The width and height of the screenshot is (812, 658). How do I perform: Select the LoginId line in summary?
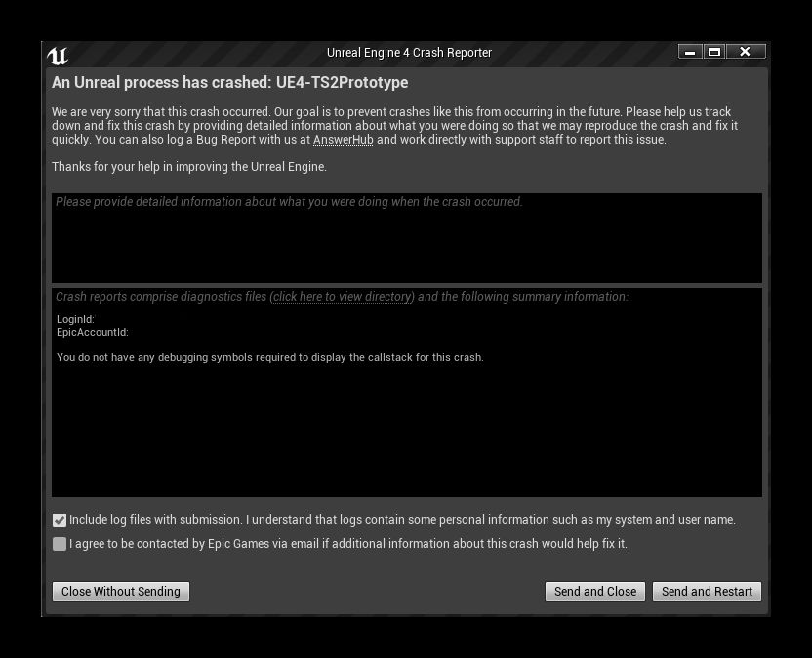pos(75,319)
